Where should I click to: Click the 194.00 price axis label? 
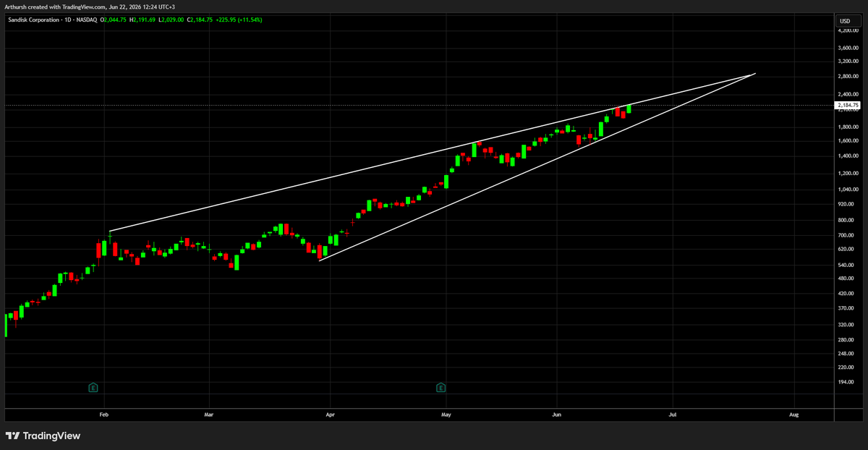[846, 381]
